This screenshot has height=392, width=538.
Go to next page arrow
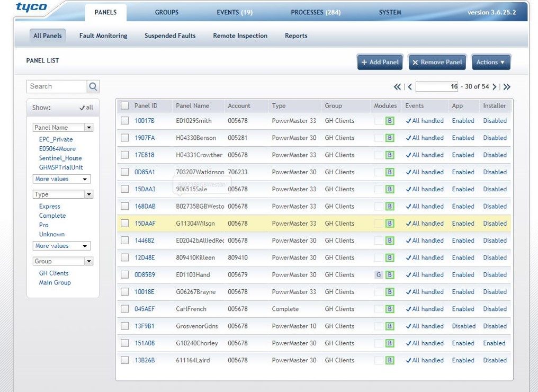click(x=495, y=87)
